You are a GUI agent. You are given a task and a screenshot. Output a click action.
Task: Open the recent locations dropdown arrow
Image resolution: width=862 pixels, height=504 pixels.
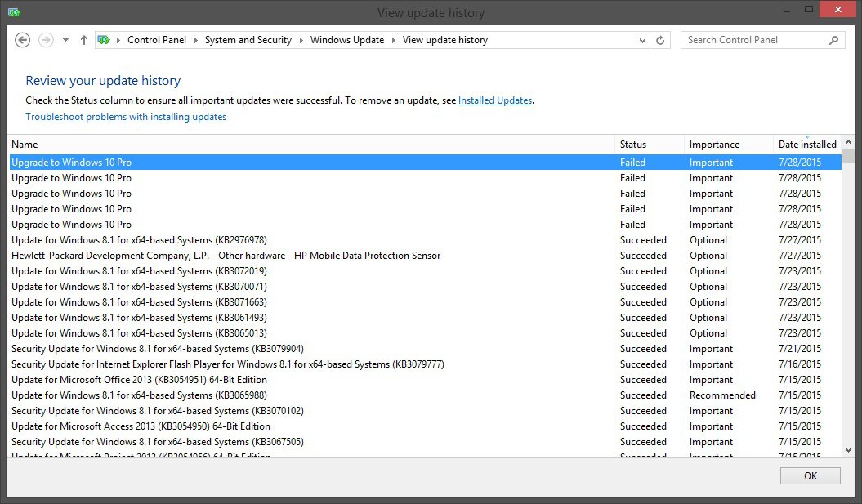tap(65, 40)
